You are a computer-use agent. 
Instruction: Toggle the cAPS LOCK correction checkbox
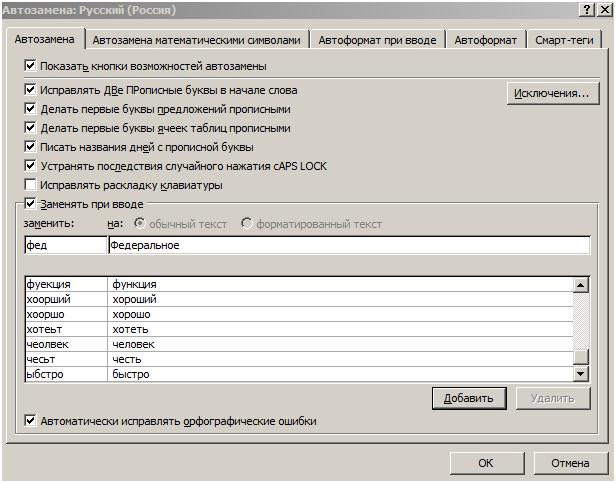[x=30, y=165]
